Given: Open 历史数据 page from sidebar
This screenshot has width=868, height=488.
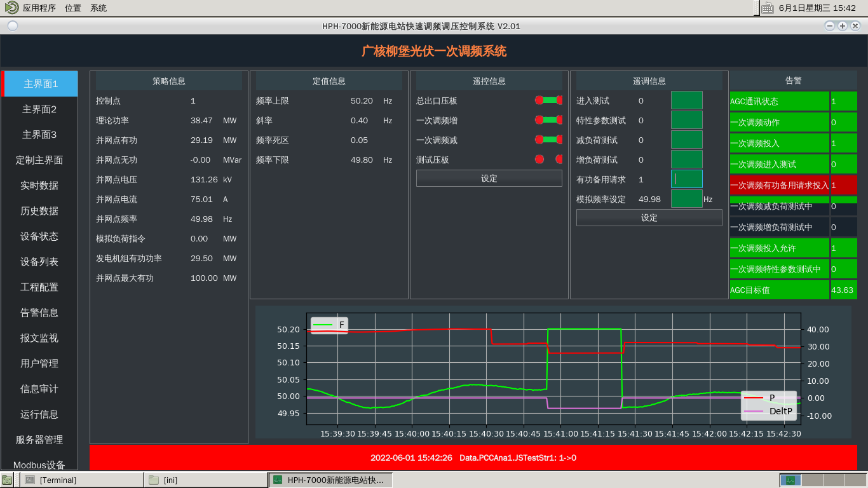Looking at the screenshot, I should tap(40, 211).
